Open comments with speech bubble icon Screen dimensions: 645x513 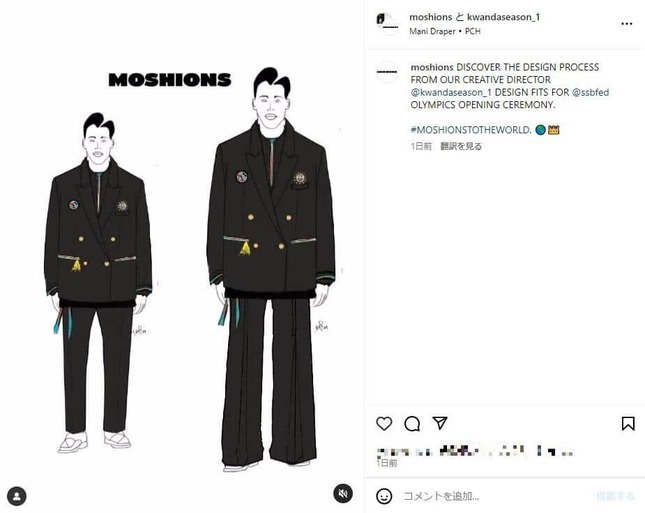click(x=412, y=423)
